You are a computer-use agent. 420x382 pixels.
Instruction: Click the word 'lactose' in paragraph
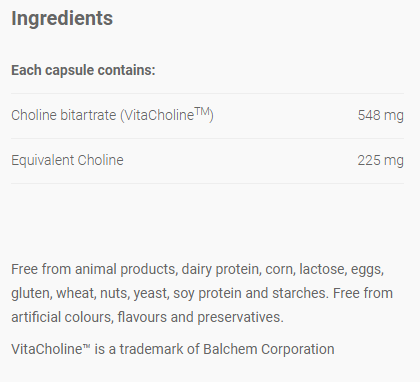click(323, 269)
